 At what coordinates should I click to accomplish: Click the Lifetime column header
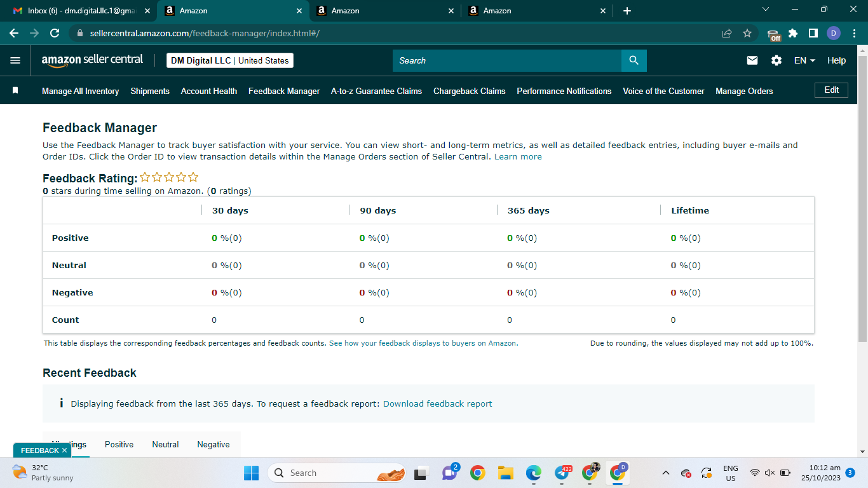coord(690,210)
